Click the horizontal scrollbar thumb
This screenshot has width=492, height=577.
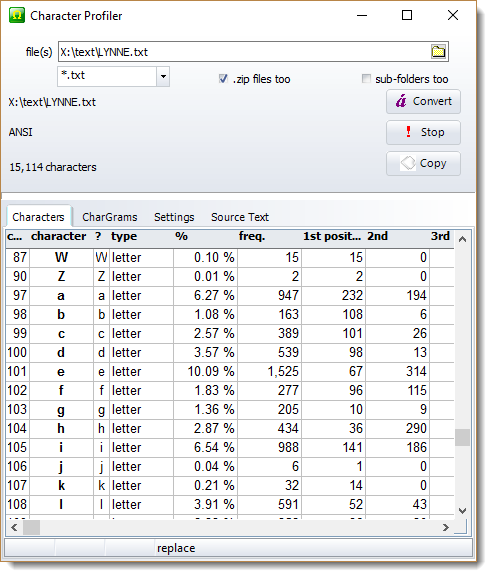tap(31, 527)
